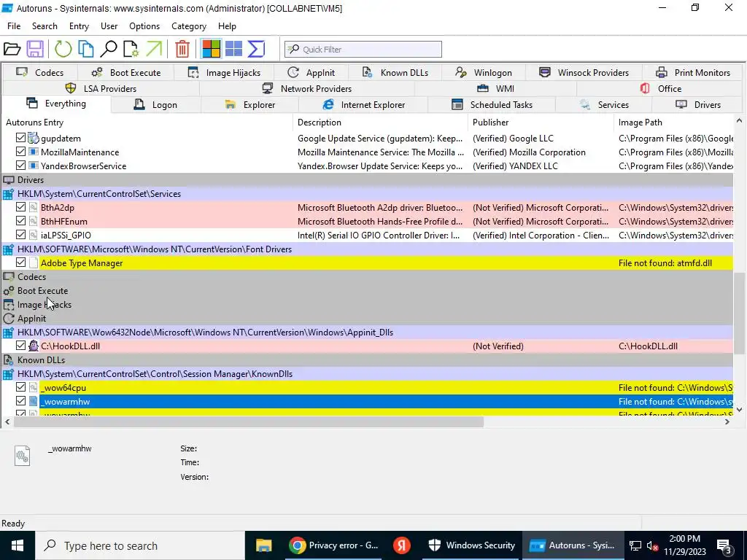Sort by Autoruns Entry column header
This screenshot has width=747, height=560.
click(x=147, y=122)
